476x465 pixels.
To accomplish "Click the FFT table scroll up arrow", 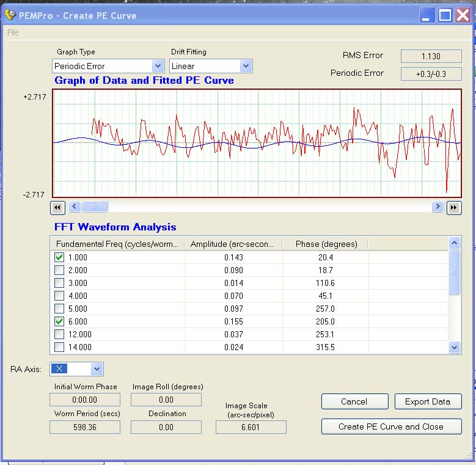I will click(455, 243).
